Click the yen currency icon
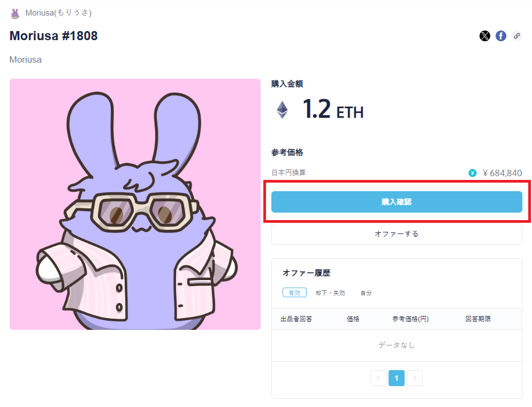Viewport: 532px width, 407px height. (473, 173)
